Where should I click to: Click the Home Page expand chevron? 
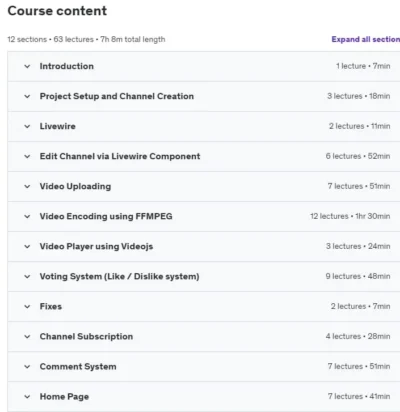27,397
